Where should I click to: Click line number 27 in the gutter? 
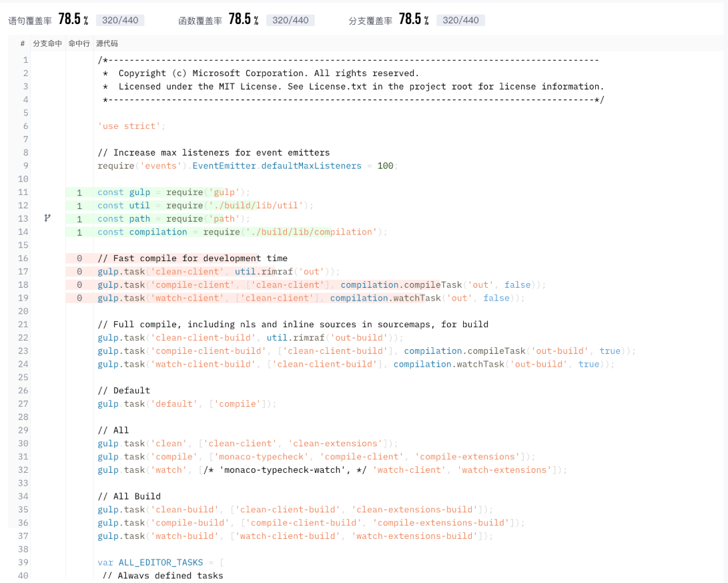point(23,403)
